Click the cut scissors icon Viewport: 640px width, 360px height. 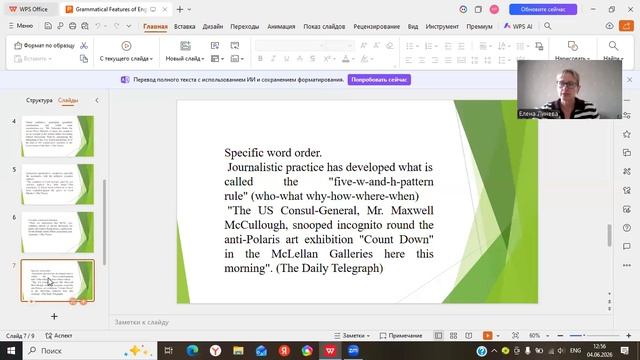click(x=84, y=45)
